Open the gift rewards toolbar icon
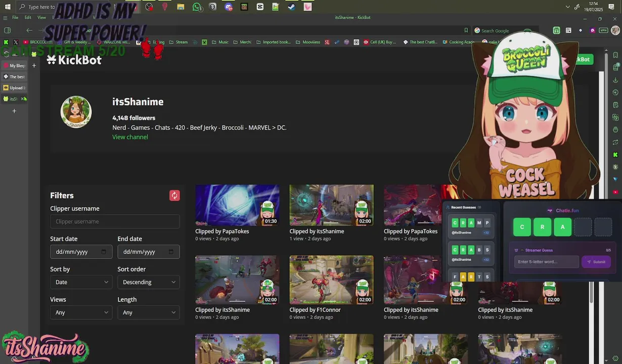The width and height of the screenshot is (622, 364). click(556, 30)
